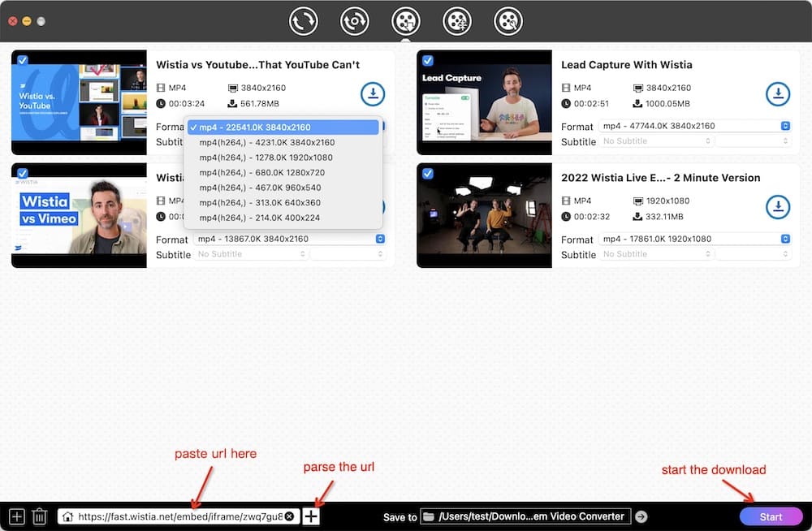Uncheck the Lead Capture With Wistia checkbox
Image resolution: width=812 pixels, height=531 pixels.
point(428,60)
